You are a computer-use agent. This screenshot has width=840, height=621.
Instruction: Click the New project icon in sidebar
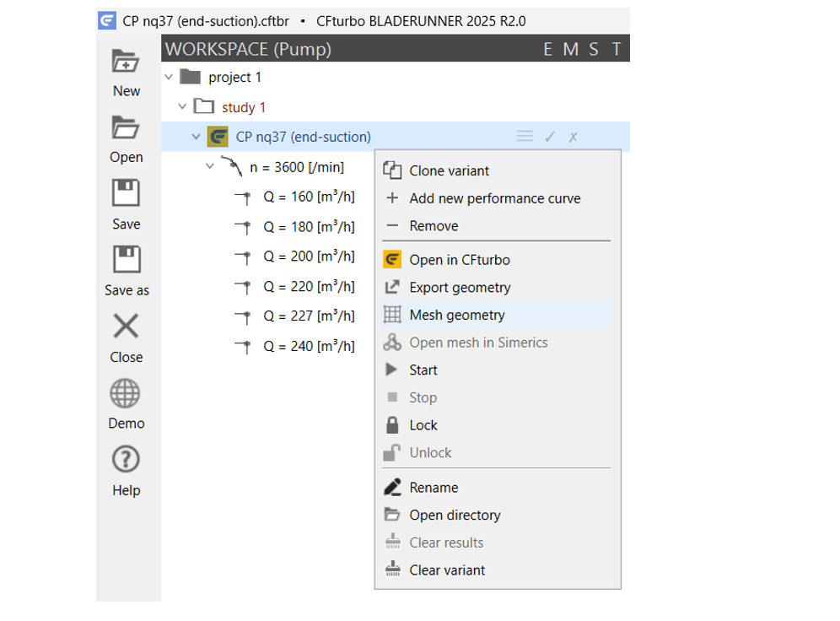point(126,61)
